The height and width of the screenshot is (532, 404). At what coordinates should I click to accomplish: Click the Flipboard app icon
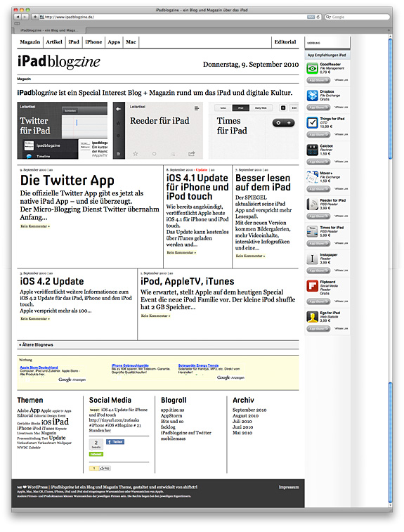click(x=312, y=286)
